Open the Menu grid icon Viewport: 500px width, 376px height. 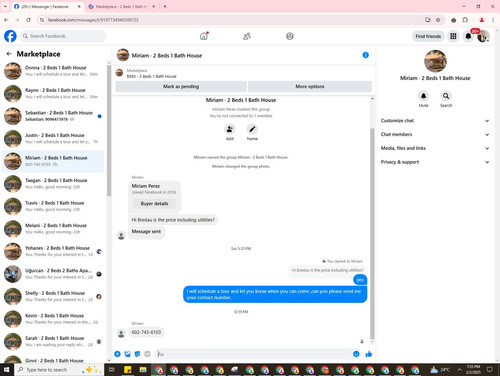pyautogui.click(x=453, y=36)
